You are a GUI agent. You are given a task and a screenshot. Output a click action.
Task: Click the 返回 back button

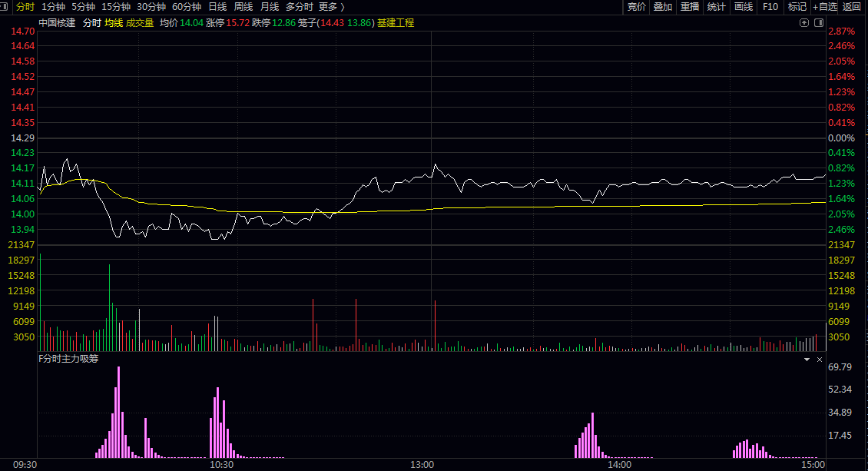click(x=851, y=7)
